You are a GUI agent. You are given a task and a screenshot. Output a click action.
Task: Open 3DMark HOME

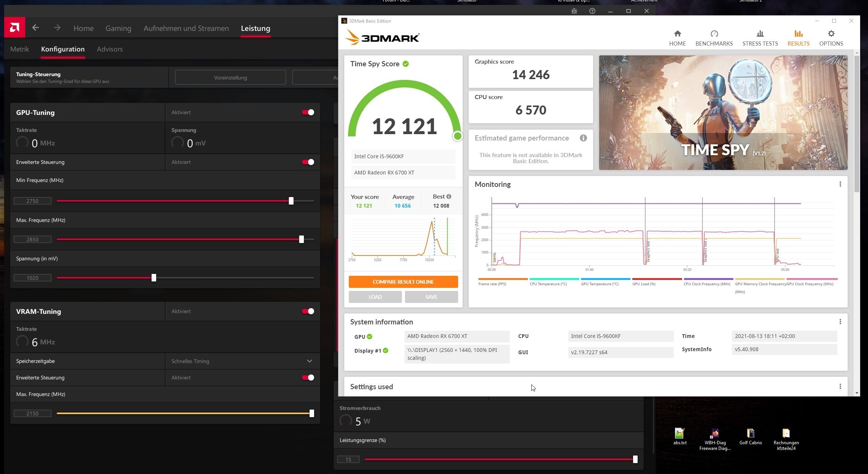(677, 38)
